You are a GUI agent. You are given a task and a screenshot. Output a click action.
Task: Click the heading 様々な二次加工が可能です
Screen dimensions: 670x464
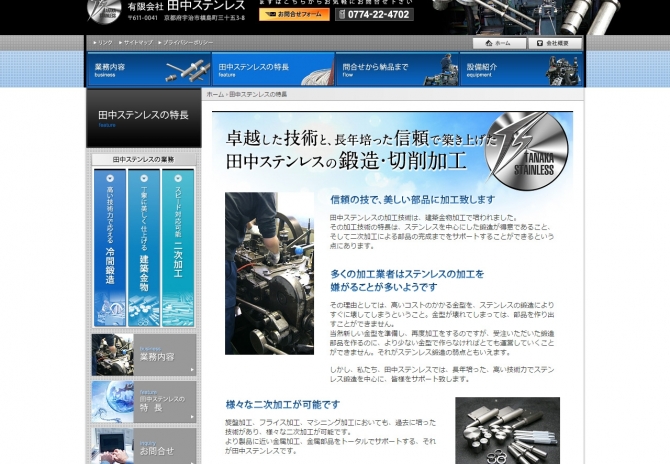tap(283, 404)
